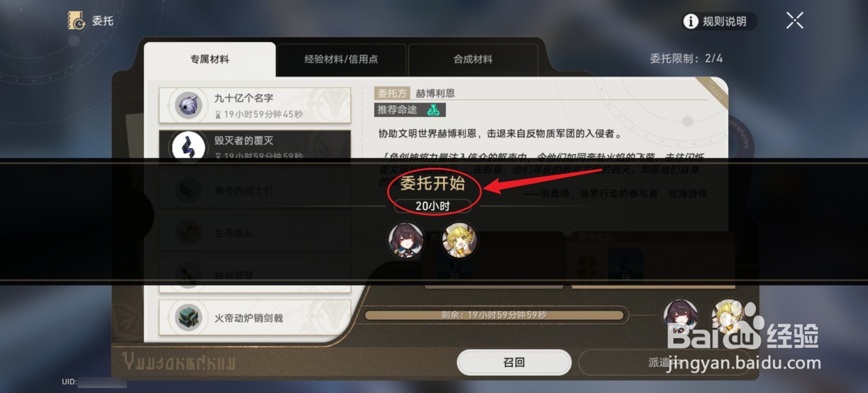The image size is (868, 393).
Task: Select the 生而服从 assignment entry
Action: [x=255, y=234]
